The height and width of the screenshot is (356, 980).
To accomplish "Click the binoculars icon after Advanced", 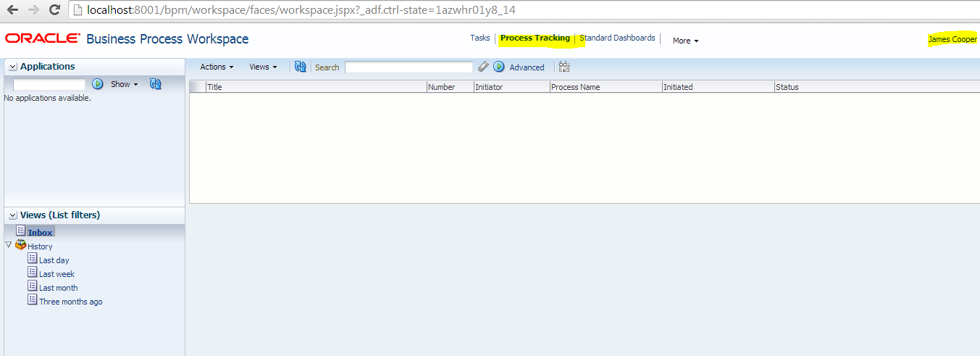I will click(564, 67).
